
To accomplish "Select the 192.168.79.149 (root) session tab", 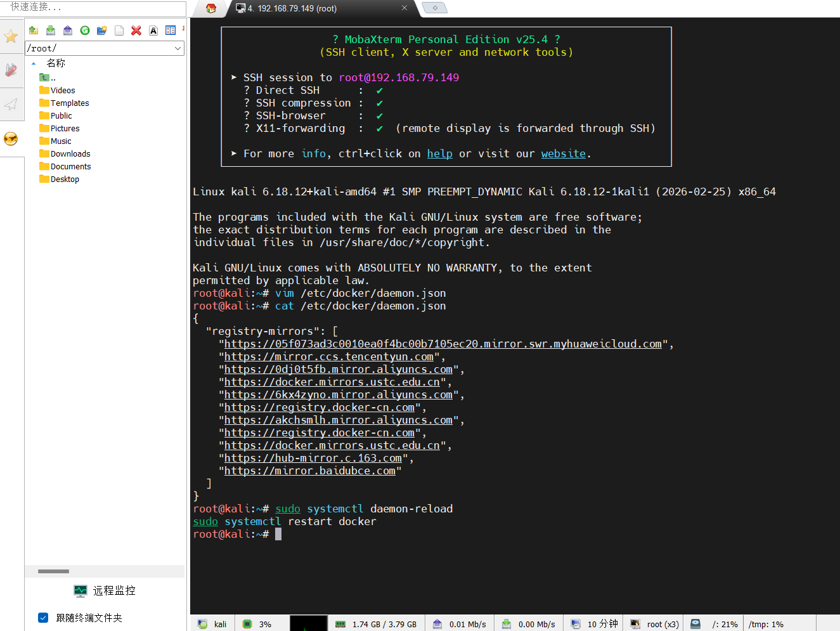I will 292,8.
